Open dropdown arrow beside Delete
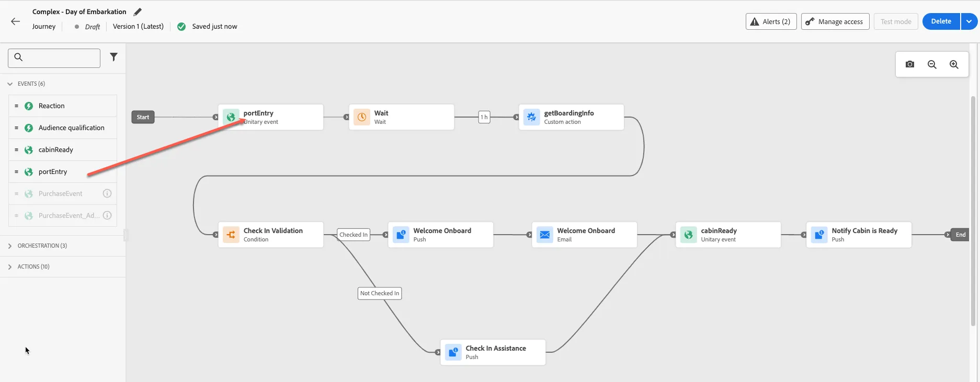 click(968, 21)
